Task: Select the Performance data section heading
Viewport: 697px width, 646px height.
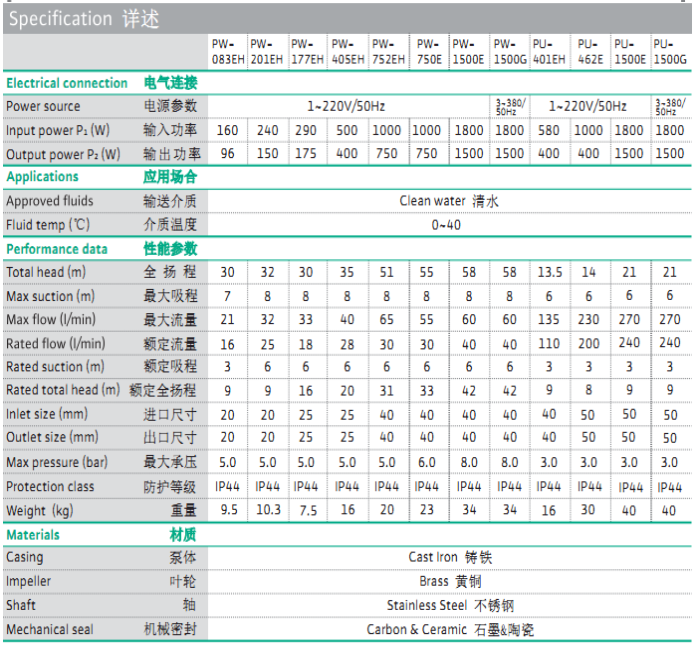Action: coord(57,249)
